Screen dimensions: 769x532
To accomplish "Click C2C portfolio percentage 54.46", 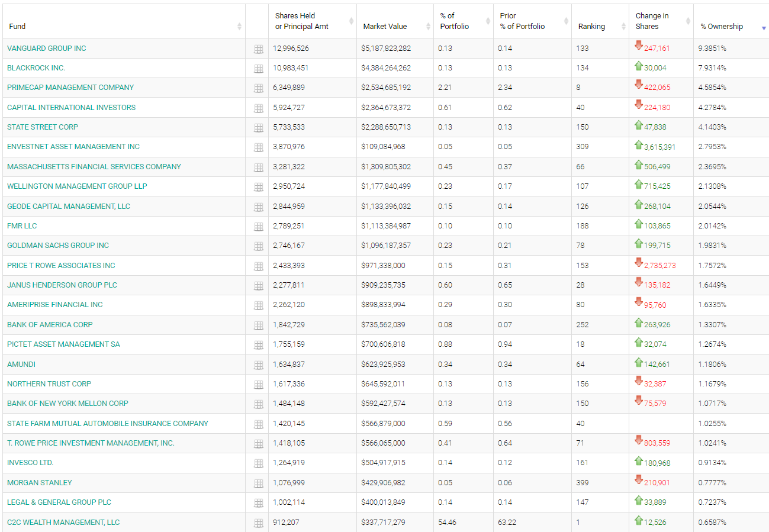I will click(447, 522).
